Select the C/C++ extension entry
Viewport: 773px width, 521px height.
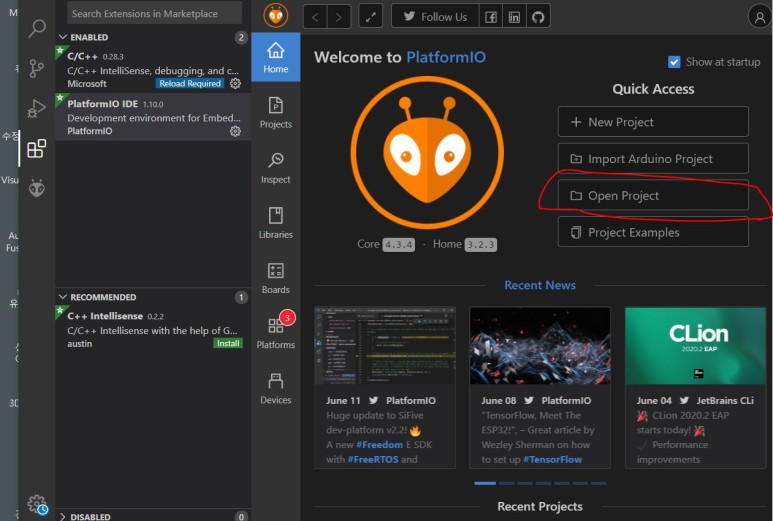153,69
